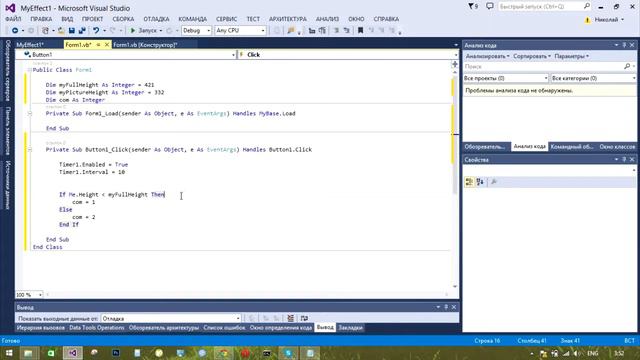Open the Анализировать dropdown in code analysis
The width and height of the screenshot is (640, 360).
point(487,56)
